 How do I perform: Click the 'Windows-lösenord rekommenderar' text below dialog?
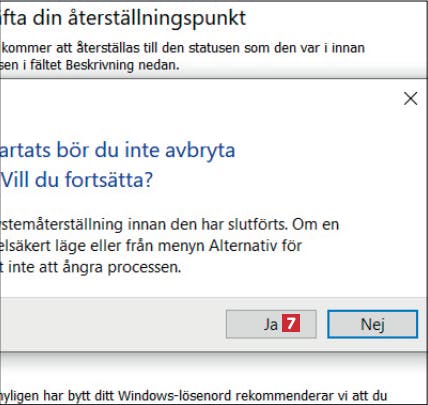point(226,396)
